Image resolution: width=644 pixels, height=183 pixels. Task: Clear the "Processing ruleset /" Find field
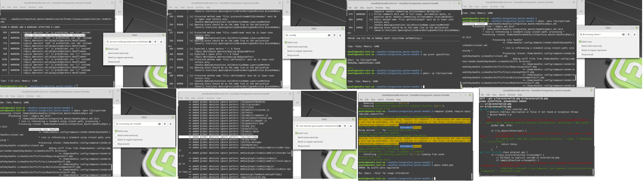pyautogui.click(x=623, y=35)
